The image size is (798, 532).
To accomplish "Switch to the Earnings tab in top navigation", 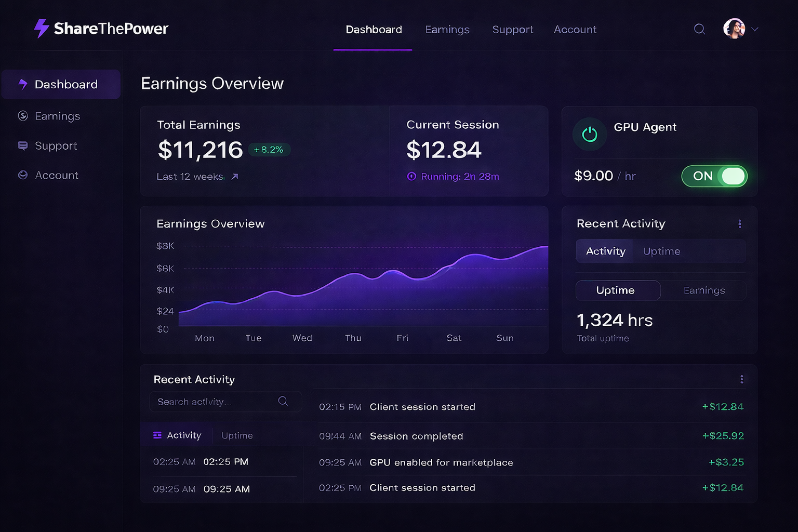I will 447,30.
